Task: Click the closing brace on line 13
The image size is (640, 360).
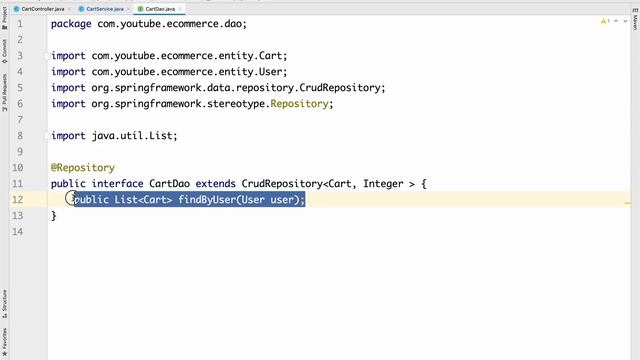Action: coord(53,216)
